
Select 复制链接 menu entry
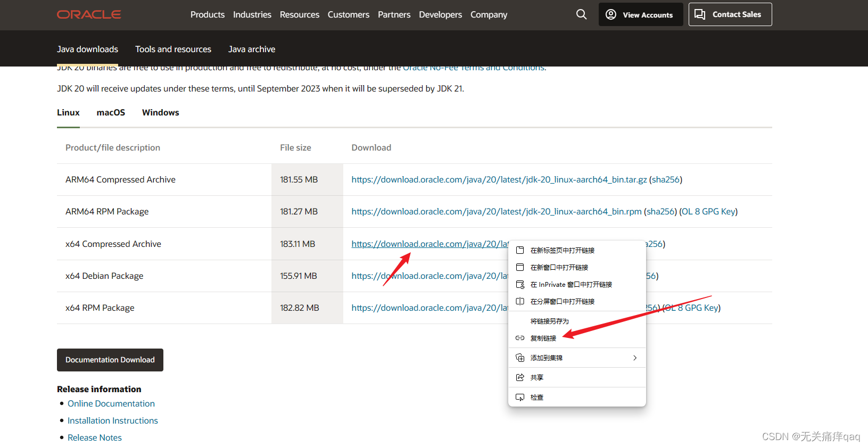coord(577,338)
